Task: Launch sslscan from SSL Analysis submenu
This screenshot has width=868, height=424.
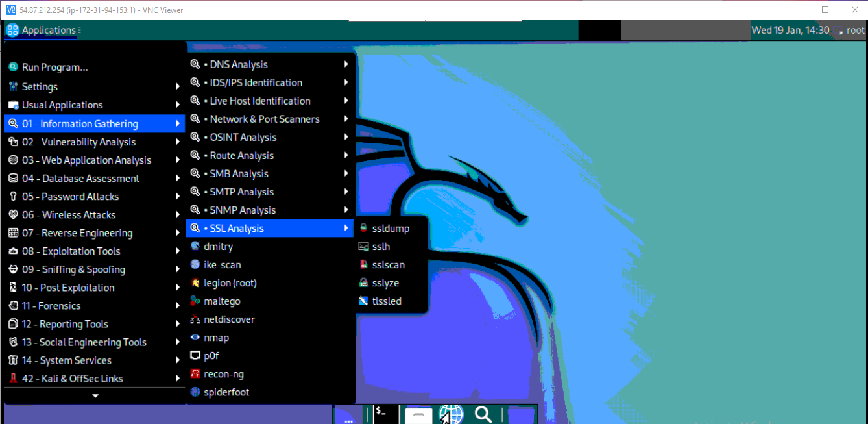Action: [x=392, y=265]
